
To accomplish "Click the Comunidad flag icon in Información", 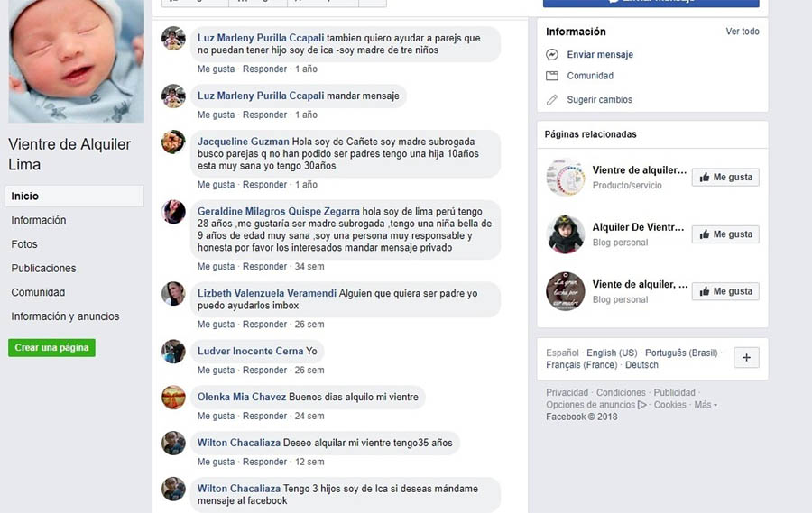I will coord(552,76).
